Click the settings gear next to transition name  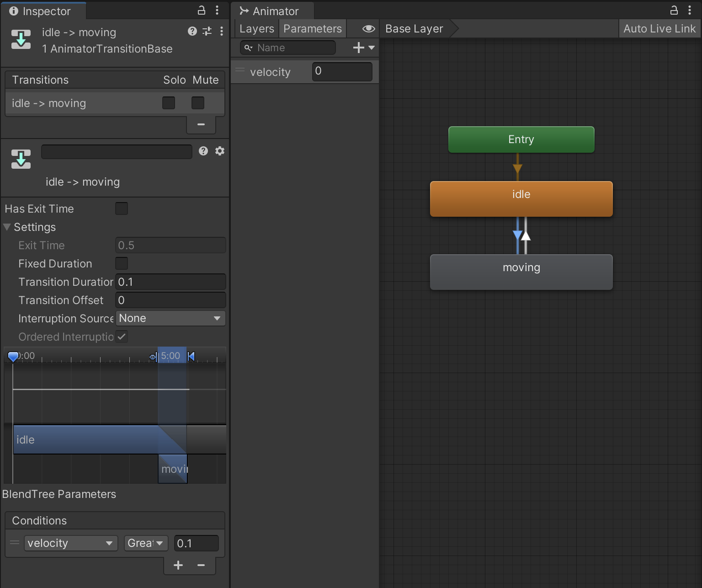(x=220, y=151)
